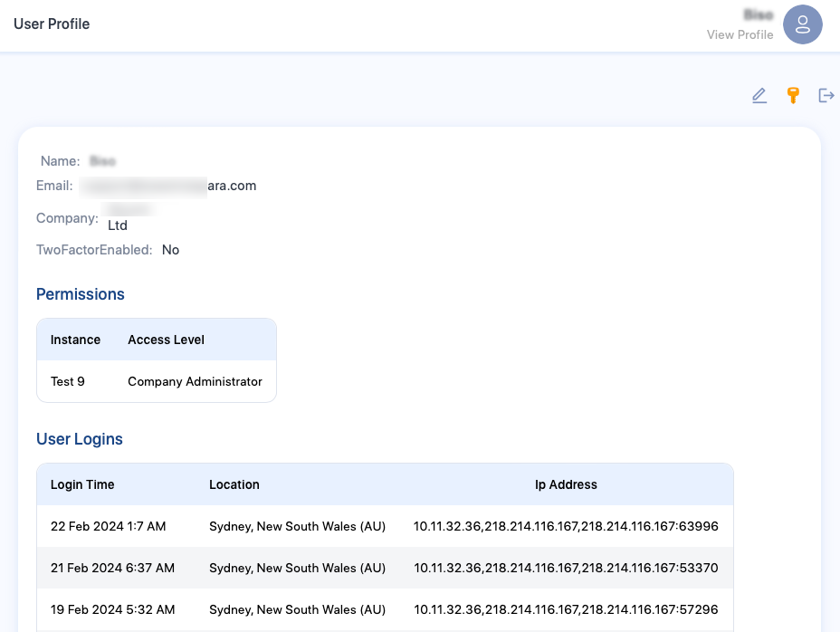This screenshot has height=632, width=840.
Task: Select the 21 Feb 2024 6:37 AM login
Action: [x=112, y=569]
